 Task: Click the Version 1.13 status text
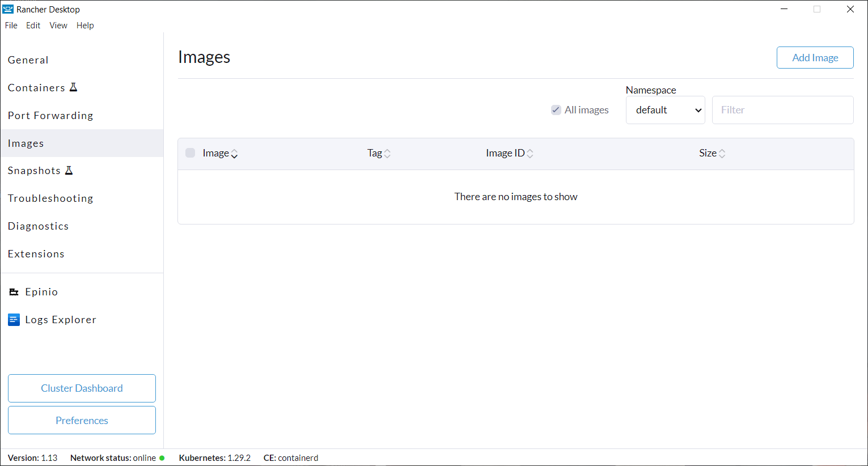32,458
